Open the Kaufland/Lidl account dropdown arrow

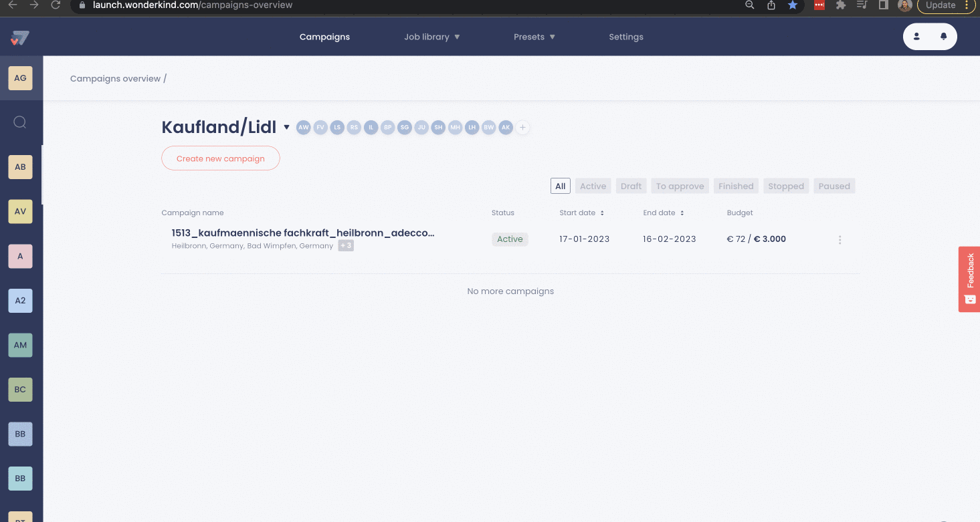point(286,127)
